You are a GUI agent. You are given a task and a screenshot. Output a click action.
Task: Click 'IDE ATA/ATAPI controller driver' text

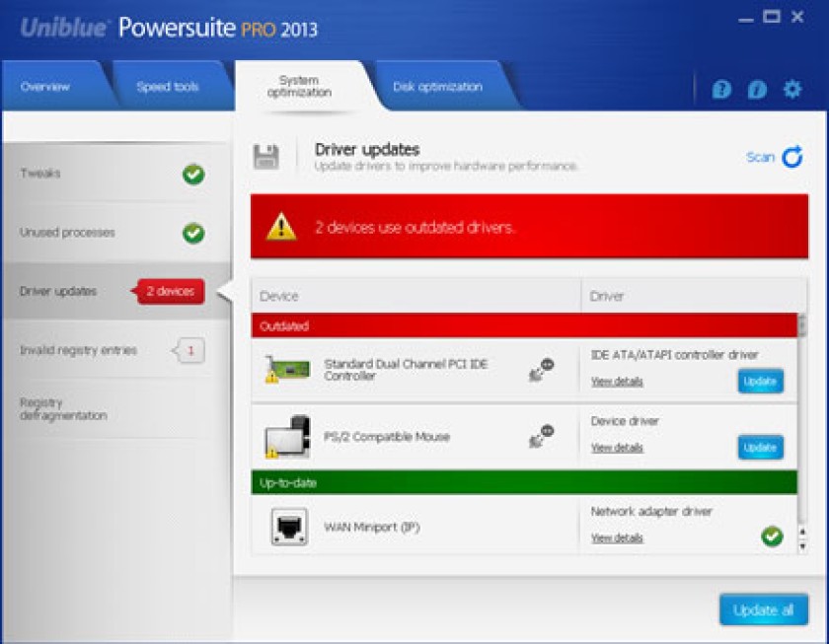pyautogui.click(x=675, y=354)
